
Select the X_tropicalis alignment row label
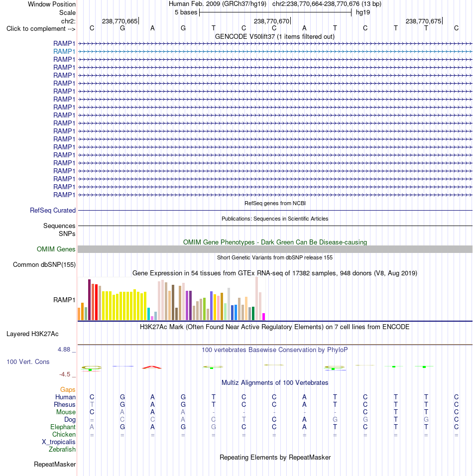coord(59,442)
